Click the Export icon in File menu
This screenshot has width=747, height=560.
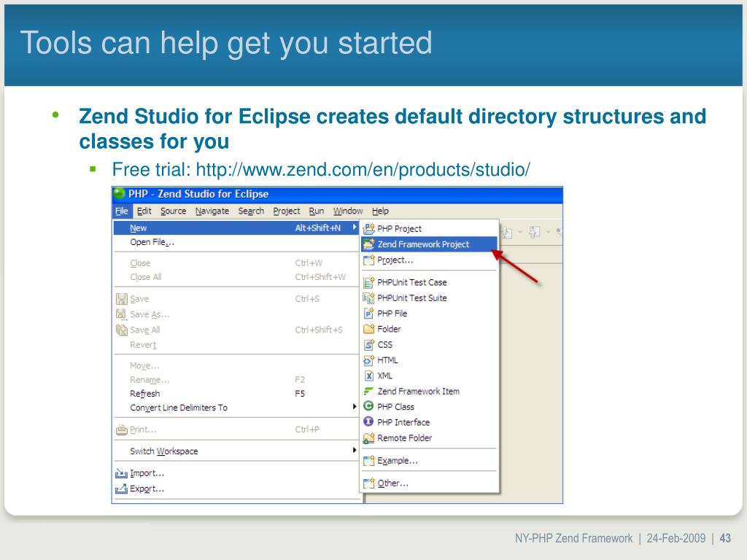122,489
